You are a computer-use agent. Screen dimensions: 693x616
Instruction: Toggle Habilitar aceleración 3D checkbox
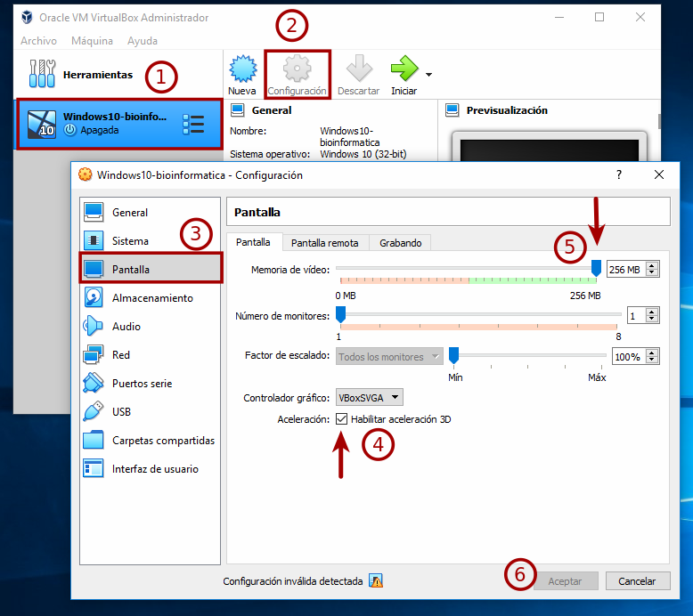click(341, 419)
